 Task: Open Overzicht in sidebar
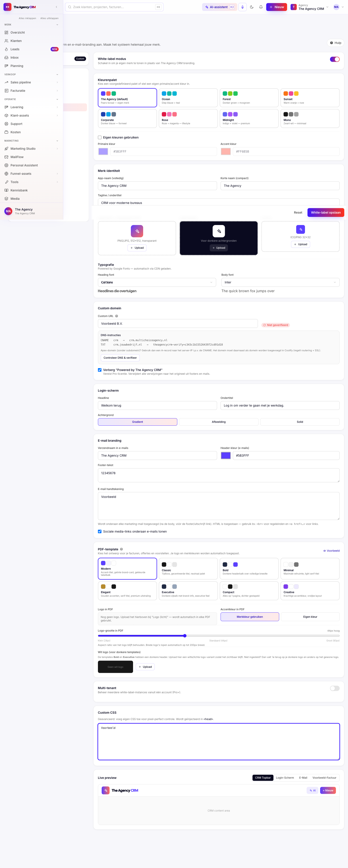tap(31, 33)
